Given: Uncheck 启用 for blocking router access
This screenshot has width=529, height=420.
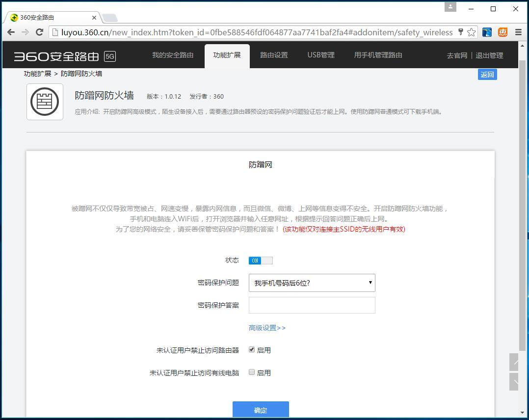Looking at the screenshot, I should pos(252,349).
